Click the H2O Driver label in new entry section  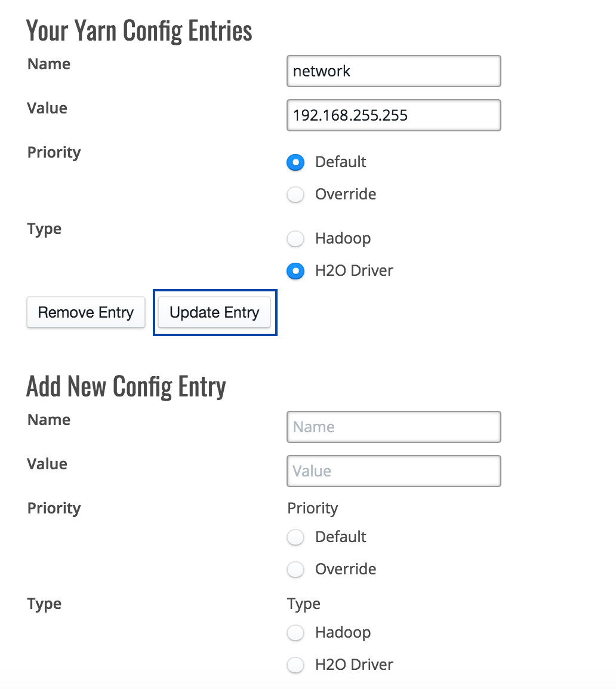pyautogui.click(x=354, y=665)
